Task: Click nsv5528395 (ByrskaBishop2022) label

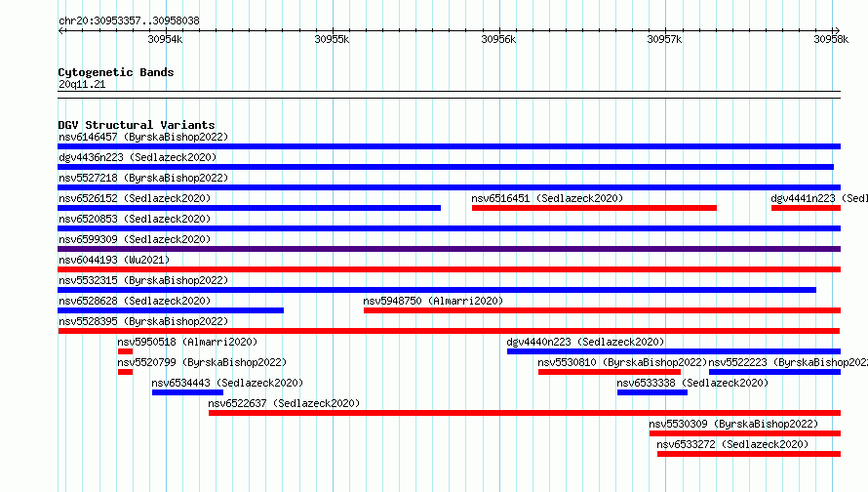Action: pos(143,321)
